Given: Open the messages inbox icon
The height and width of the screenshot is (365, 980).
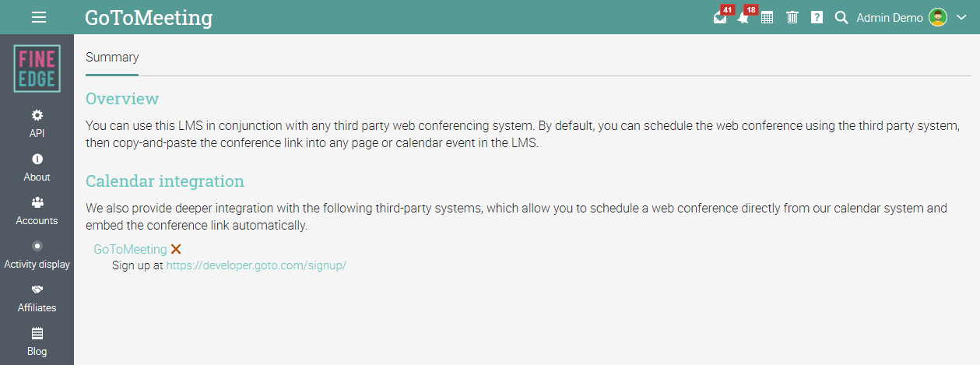Looking at the screenshot, I should click(x=720, y=18).
